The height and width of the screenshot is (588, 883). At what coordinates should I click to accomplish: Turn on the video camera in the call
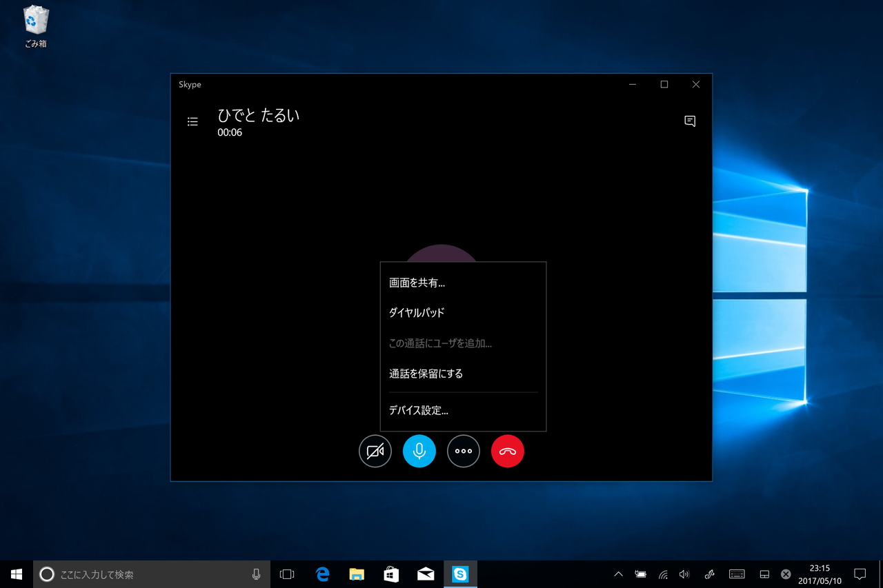point(375,451)
